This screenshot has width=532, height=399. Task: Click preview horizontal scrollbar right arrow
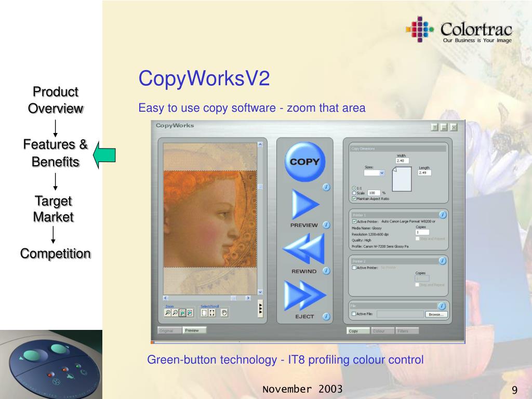248,298
